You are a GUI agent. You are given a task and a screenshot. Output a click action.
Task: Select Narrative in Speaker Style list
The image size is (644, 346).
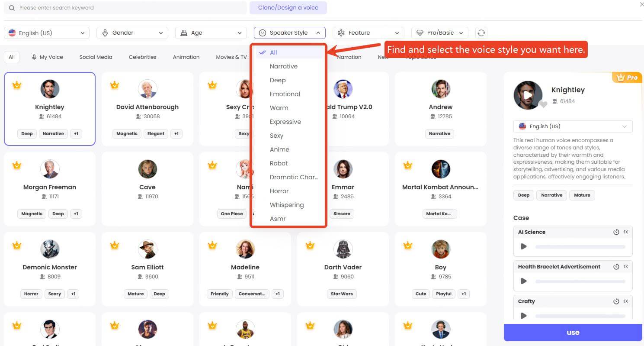click(284, 66)
